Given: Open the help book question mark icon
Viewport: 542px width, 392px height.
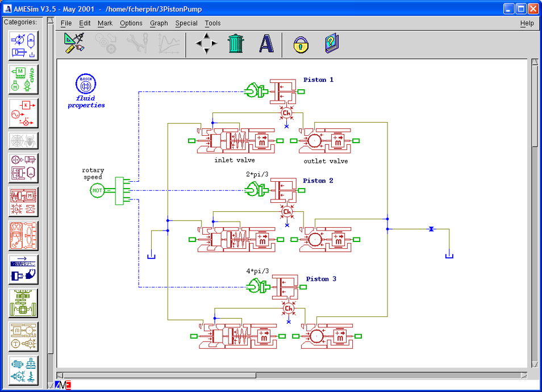Looking at the screenshot, I should [x=331, y=44].
